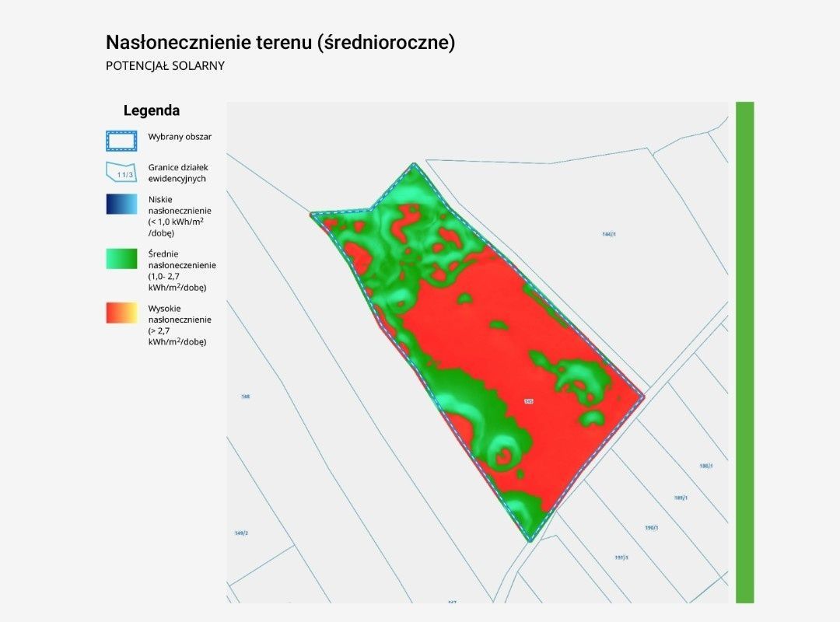This screenshot has width=840, height=622.
Task: Click the Wybrany obszar legend label
Action: point(180,137)
